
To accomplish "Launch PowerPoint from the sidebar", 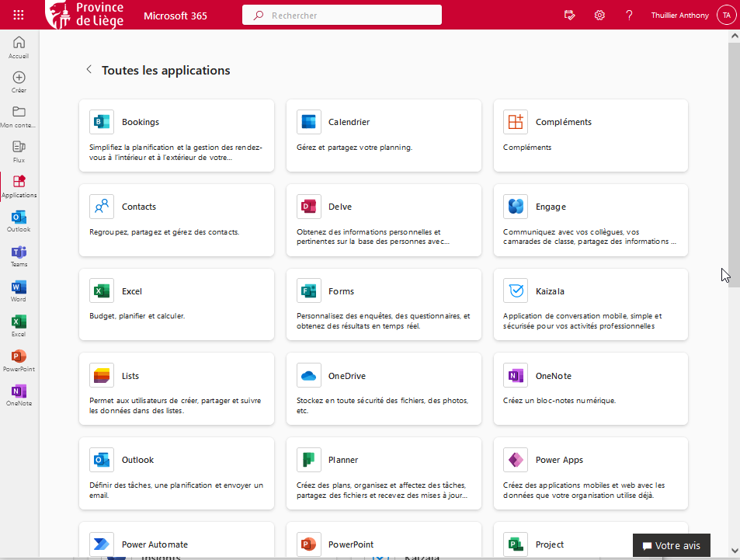I will click(19, 360).
